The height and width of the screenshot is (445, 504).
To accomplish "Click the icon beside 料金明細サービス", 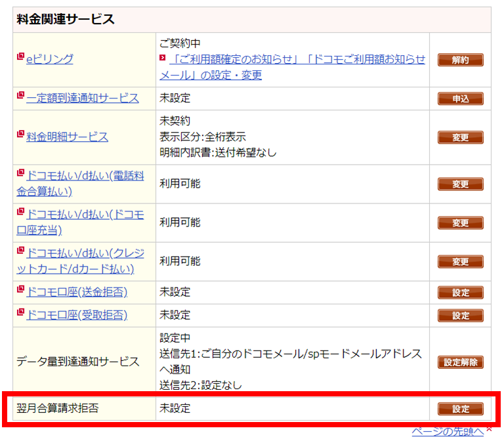I will pyautogui.click(x=20, y=134).
